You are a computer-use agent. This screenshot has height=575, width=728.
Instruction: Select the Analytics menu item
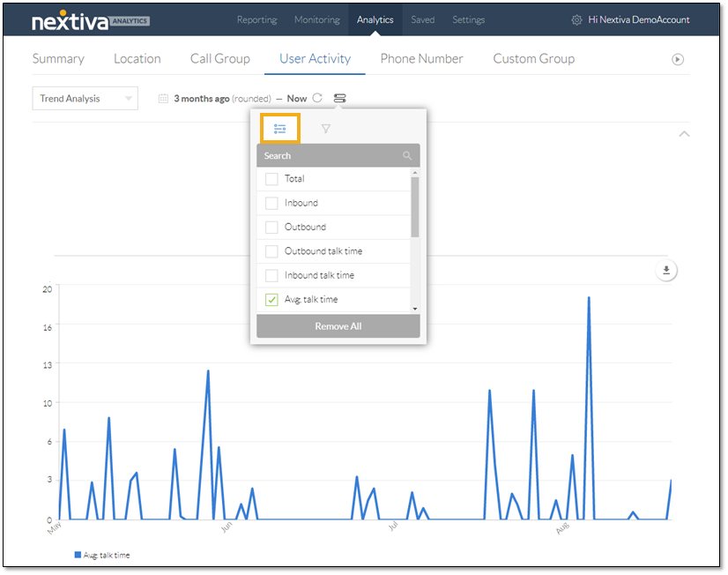375,20
